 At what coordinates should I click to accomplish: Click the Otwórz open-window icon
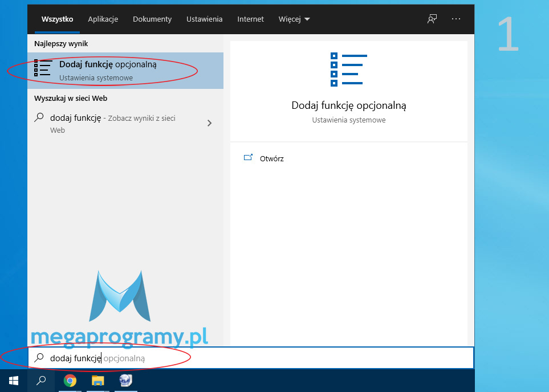(248, 158)
